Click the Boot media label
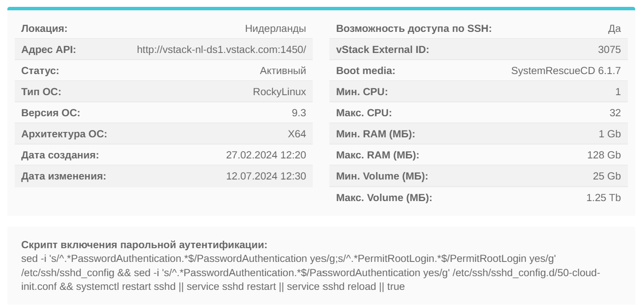The height and width of the screenshot is (308, 644). [366, 71]
